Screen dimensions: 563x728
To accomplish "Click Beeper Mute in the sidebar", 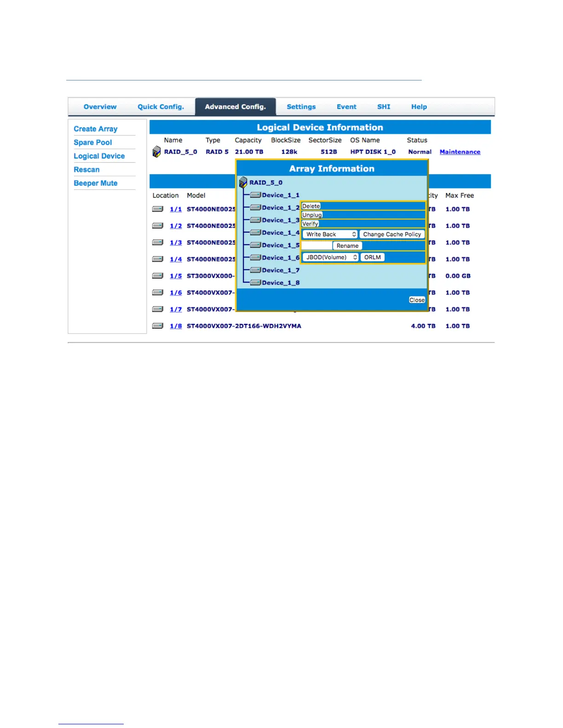I will [96, 183].
